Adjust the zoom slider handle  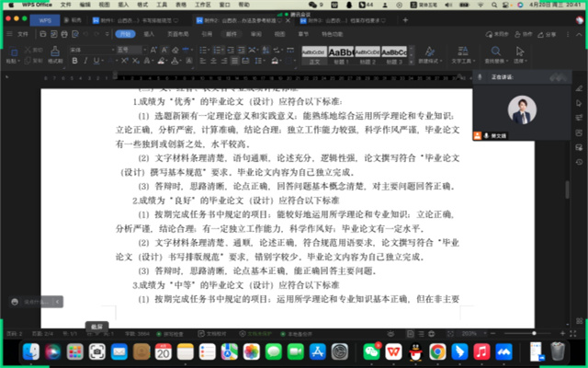tap(534, 333)
